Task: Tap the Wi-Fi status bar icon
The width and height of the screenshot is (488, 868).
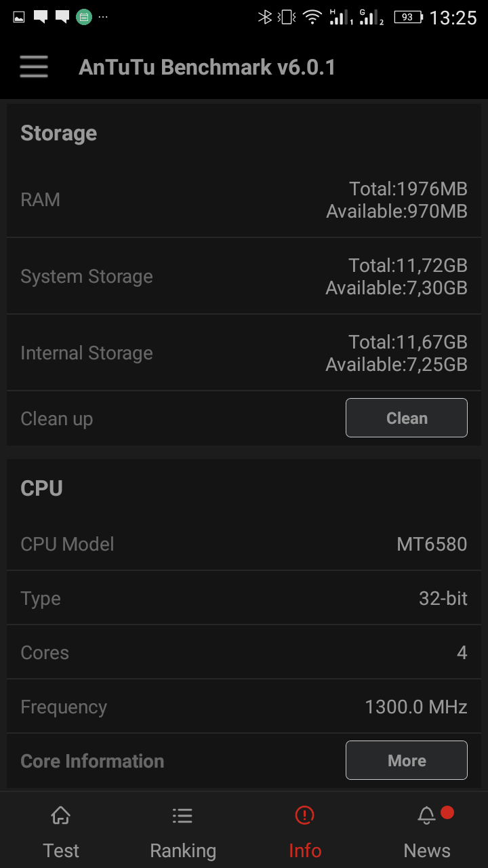Action: [312, 18]
